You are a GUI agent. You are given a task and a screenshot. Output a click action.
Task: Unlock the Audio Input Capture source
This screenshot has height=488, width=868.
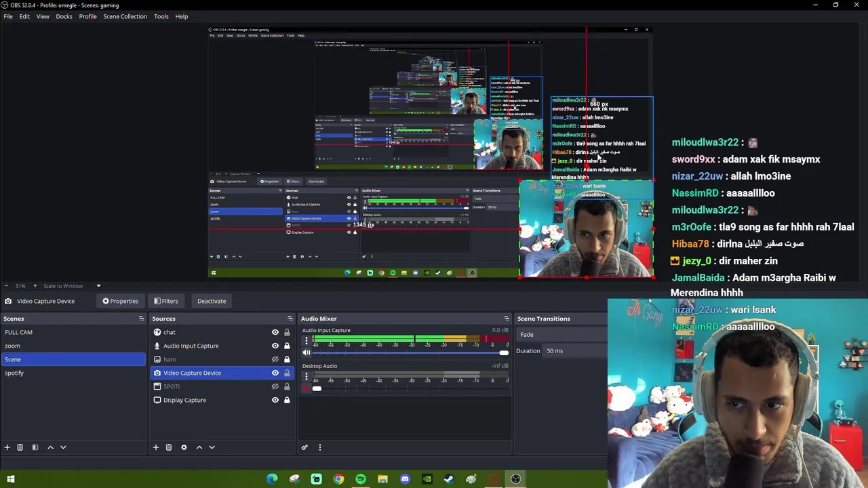(287, 346)
